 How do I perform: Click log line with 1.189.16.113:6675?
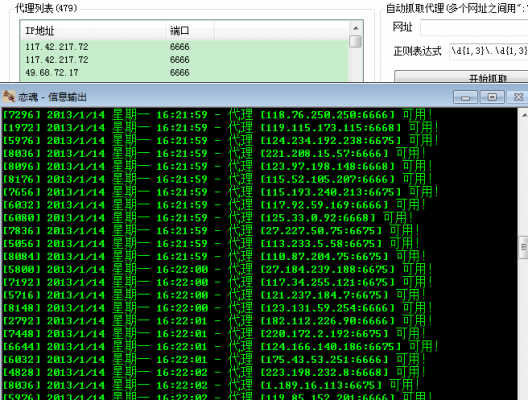click(211, 385)
